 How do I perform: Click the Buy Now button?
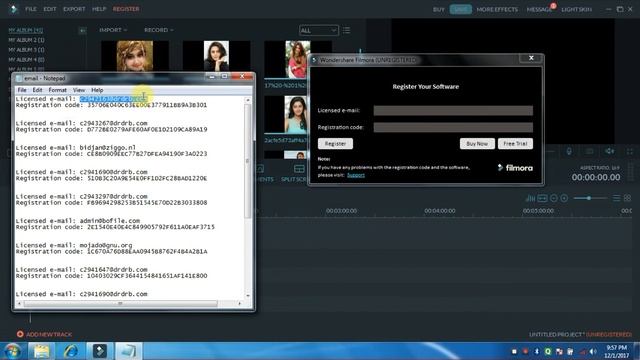[477, 144]
